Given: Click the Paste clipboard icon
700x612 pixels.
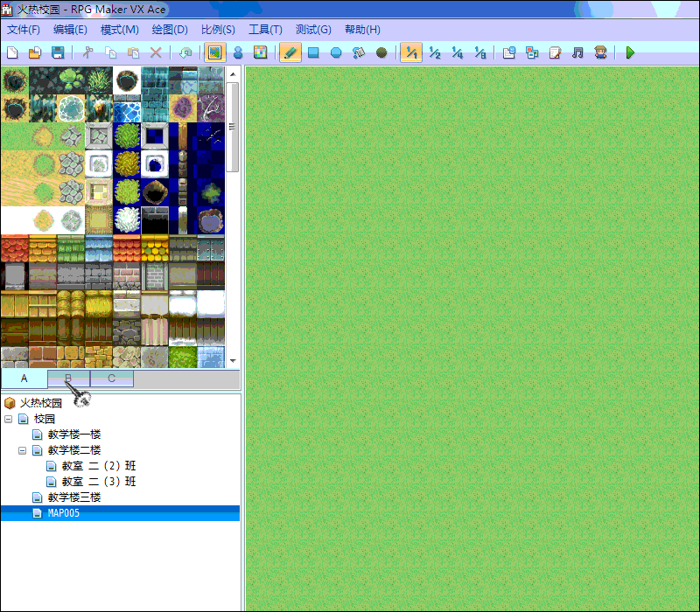Looking at the screenshot, I should pyautogui.click(x=133, y=52).
